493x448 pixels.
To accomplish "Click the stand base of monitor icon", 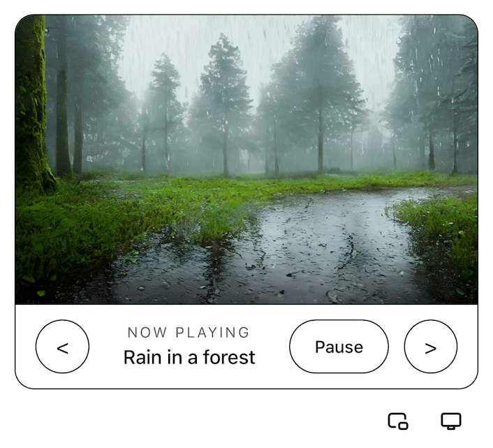I will 451,428.
